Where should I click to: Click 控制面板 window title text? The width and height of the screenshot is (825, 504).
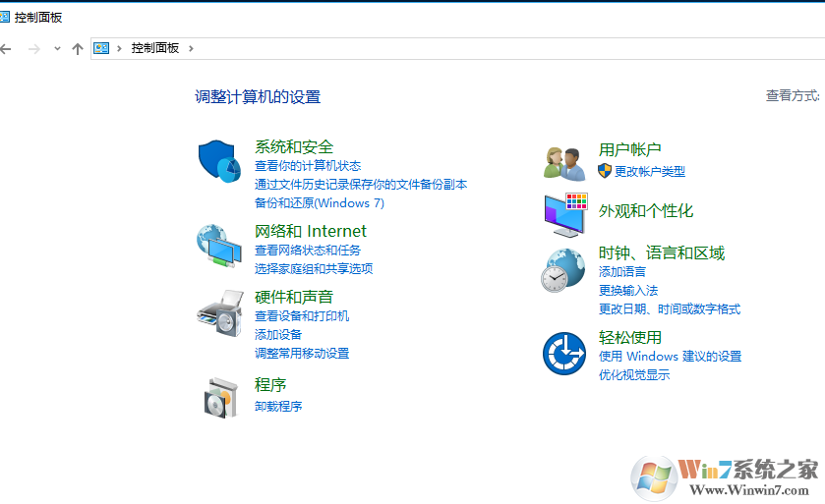(x=38, y=18)
